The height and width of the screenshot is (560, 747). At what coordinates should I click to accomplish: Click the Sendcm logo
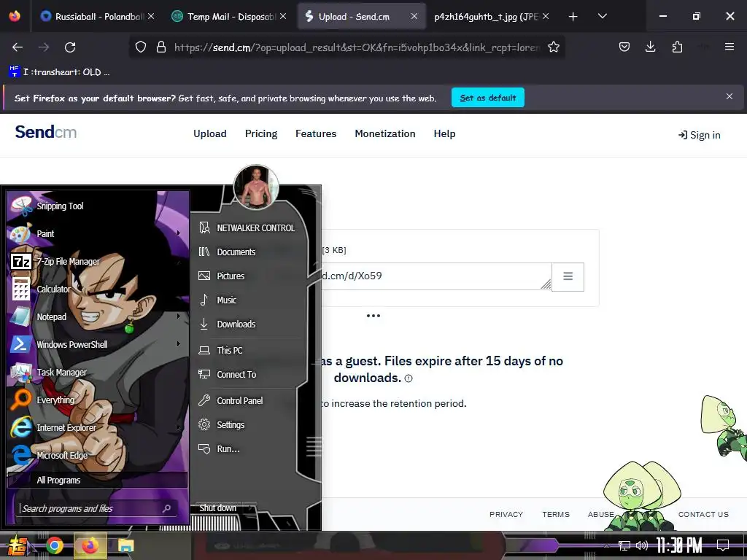[x=46, y=132]
